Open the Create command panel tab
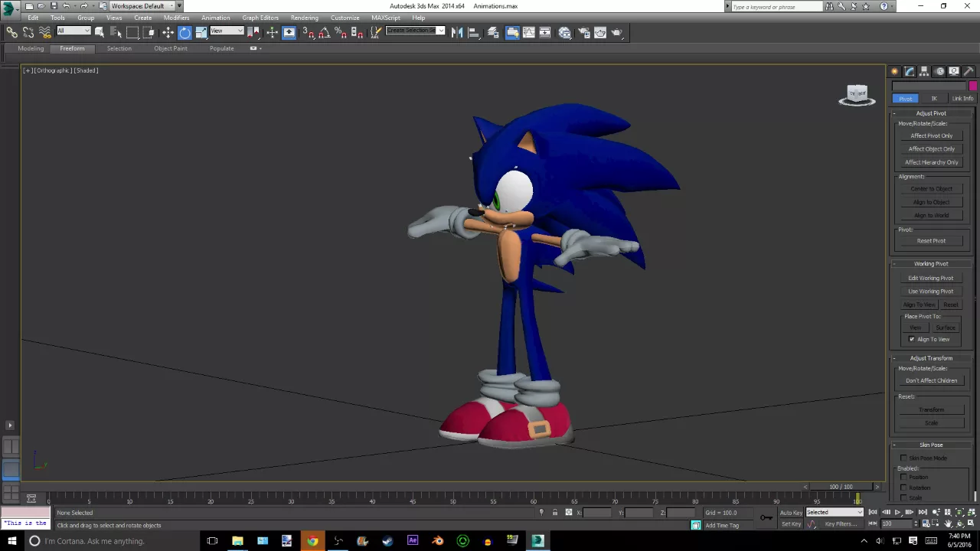This screenshot has width=980, height=551. tap(894, 71)
